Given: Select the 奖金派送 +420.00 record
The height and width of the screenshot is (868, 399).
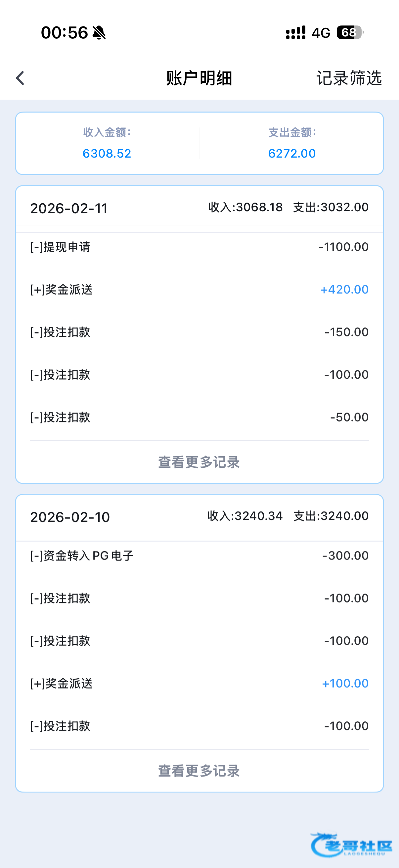Looking at the screenshot, I should click(199, 289).
